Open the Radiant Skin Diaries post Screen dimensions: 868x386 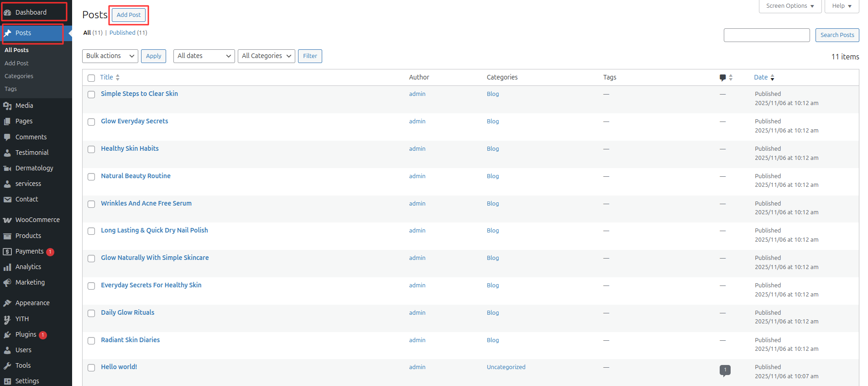pos(130,339)
